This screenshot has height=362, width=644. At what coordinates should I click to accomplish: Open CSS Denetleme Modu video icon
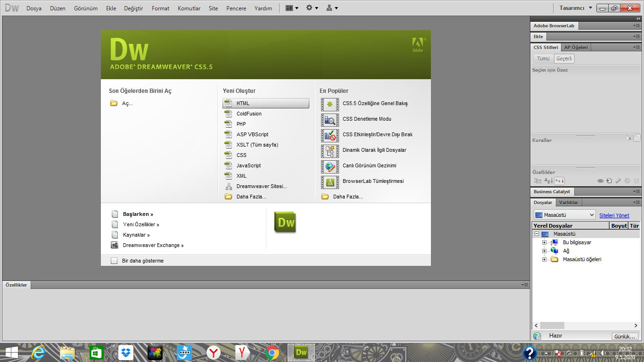point(330,119)
